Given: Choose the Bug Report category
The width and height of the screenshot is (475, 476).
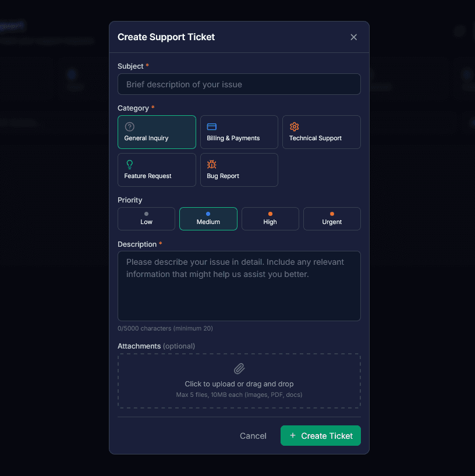Looking at the screenshot, I should (239, 170).
